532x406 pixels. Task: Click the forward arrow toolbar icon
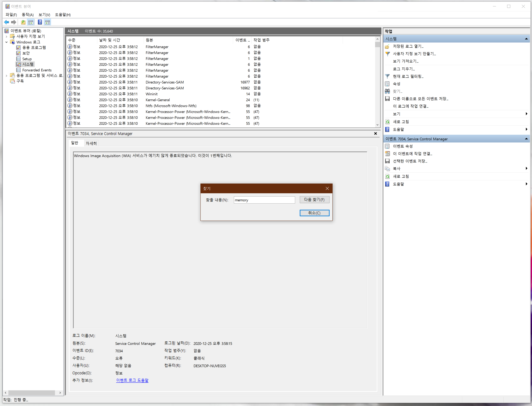(x=14, y=22)
